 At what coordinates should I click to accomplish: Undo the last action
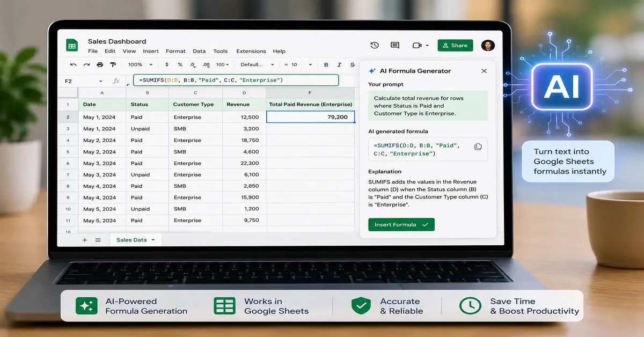pos(74,65)
